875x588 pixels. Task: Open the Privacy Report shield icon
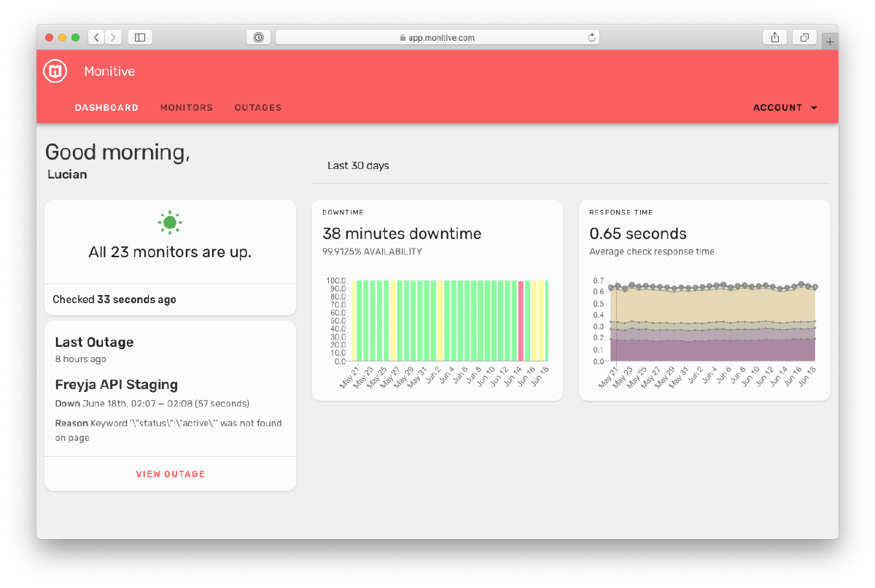click(259, 37)
